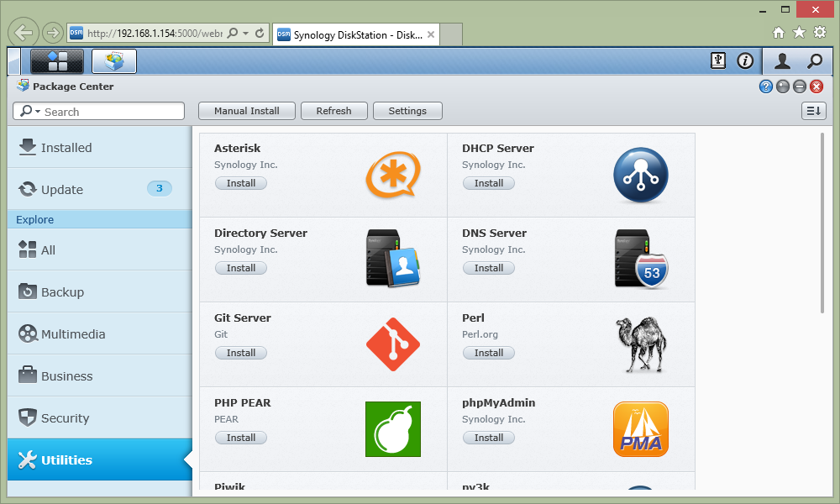The width and height of the screenshot is (840, 504).
Task: Open the external devices USB icon
Action: click(x=718, y=61)
